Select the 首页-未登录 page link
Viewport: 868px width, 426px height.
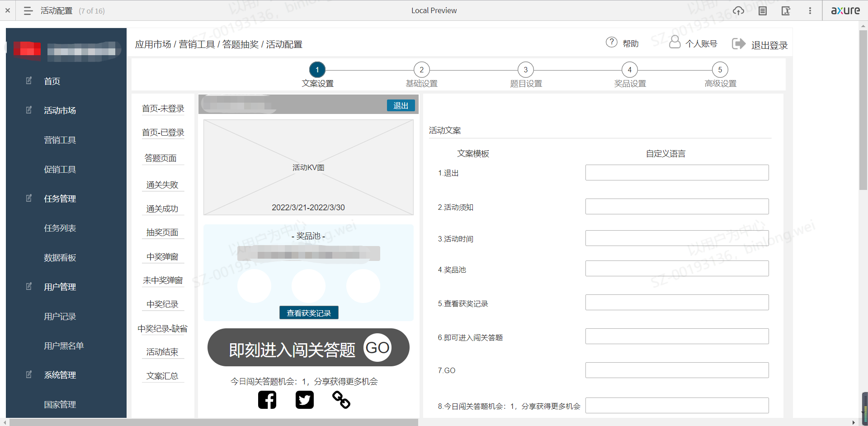(x=163, y=109)
